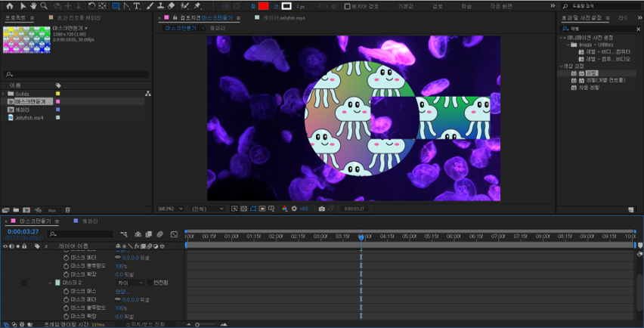Image resolution: width=644 pixels, height=328 pixels.
Task: Select the Eraser tool
Action: [172, 6]
